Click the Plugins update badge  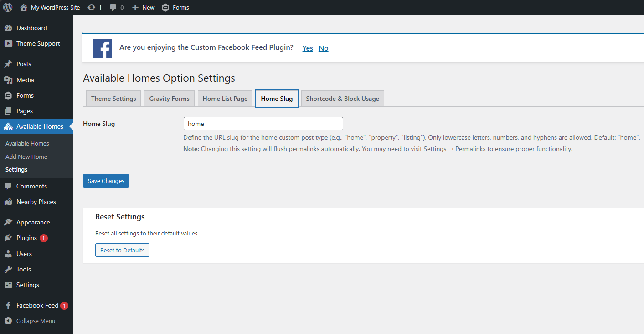click(43, 238)
